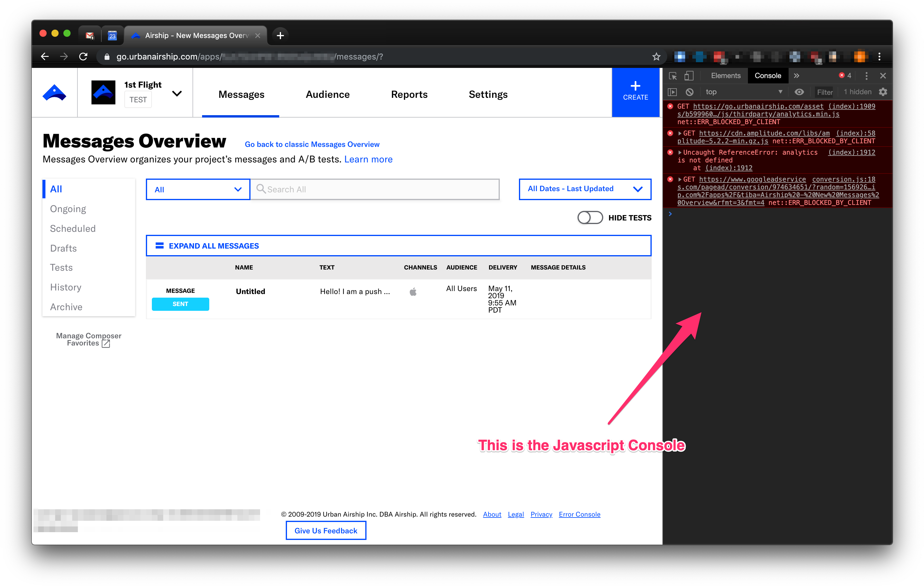Toggle live expression eye icon

click(x=799, y=92)
